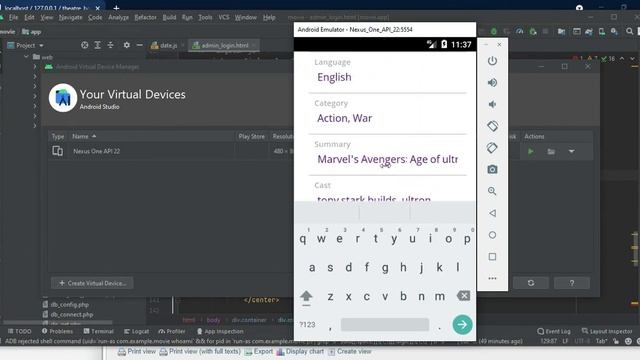Tap the spacebar on emulator keyboard

385,325
